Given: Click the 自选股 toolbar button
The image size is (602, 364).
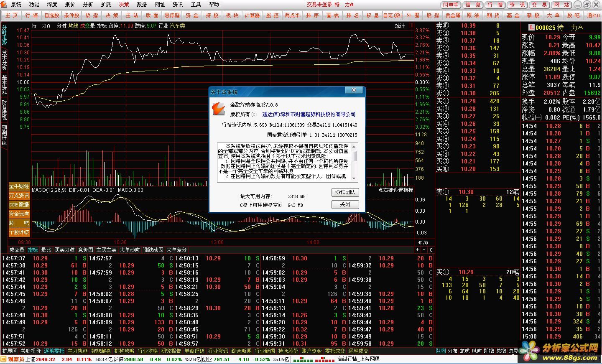Looking at the screenshot, I should tap(52, 15).
